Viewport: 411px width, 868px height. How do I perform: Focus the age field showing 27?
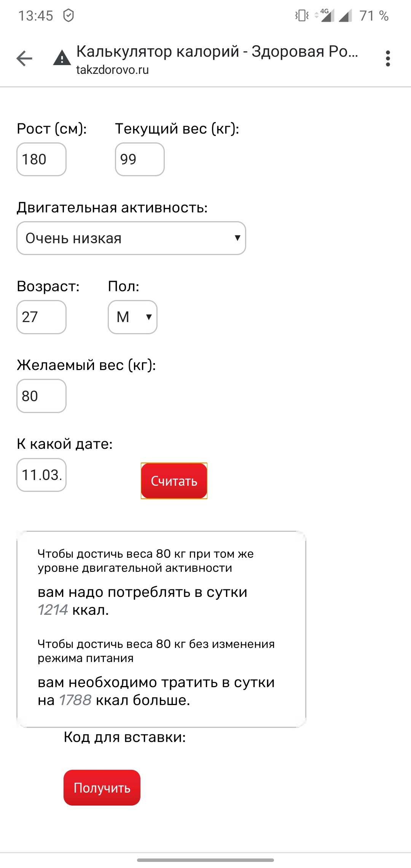(41, 317)
